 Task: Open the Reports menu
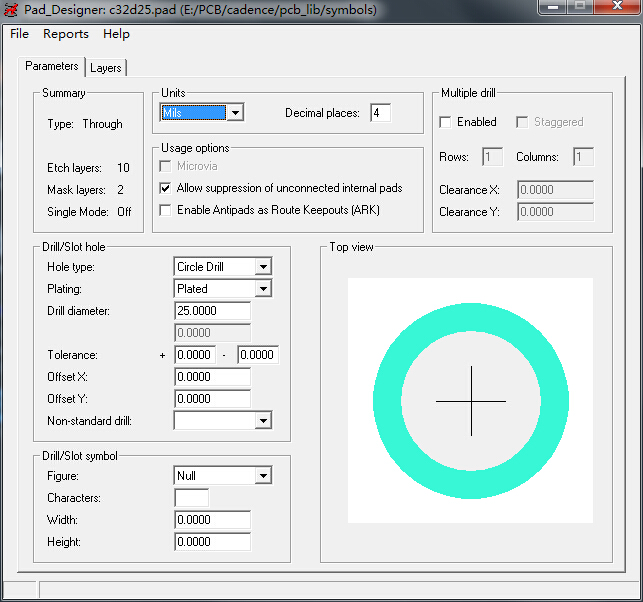click(66, 34)
